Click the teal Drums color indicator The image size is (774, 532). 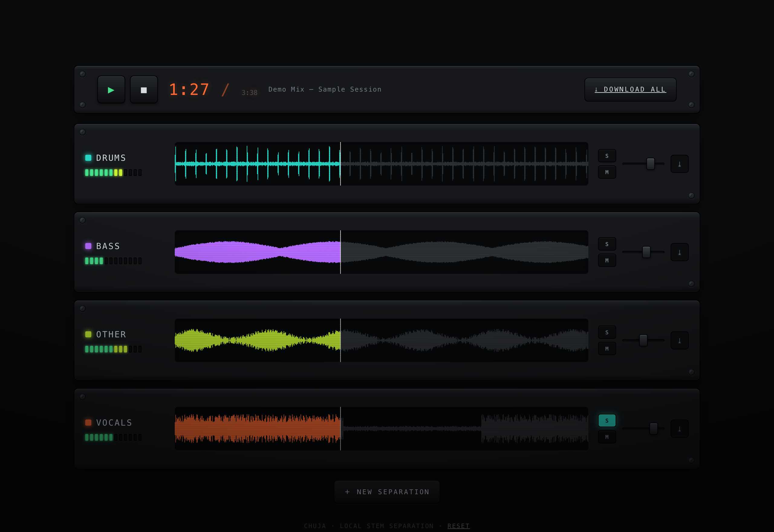tap(88, 158)
